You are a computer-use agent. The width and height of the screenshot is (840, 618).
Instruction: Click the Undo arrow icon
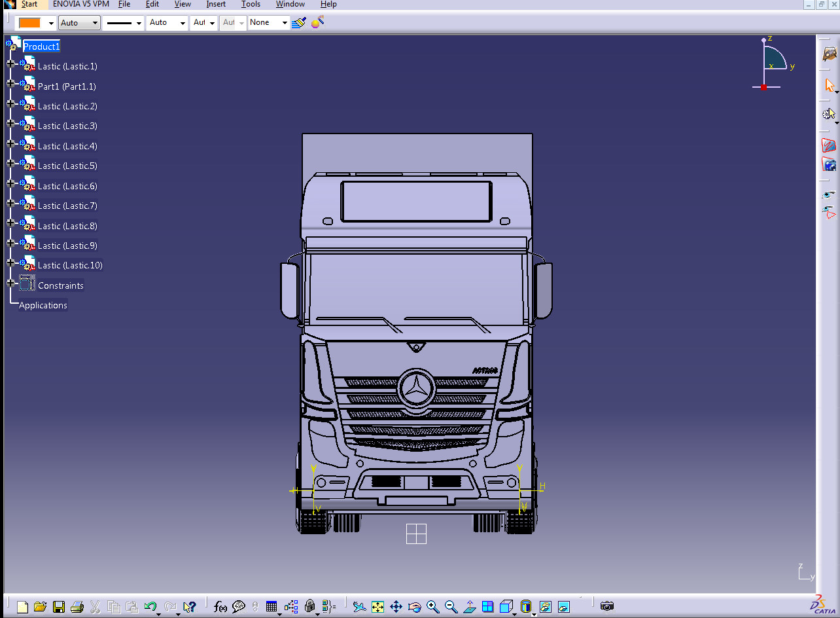coord(150,607)
